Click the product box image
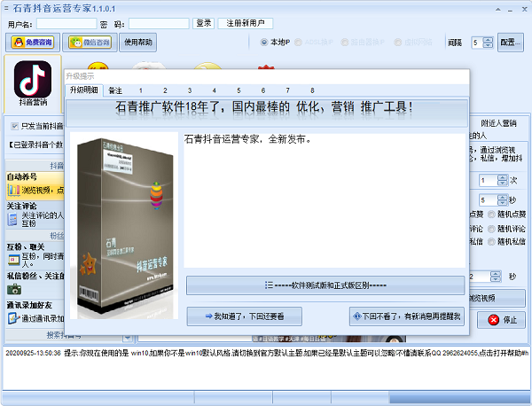 [124, 225]
